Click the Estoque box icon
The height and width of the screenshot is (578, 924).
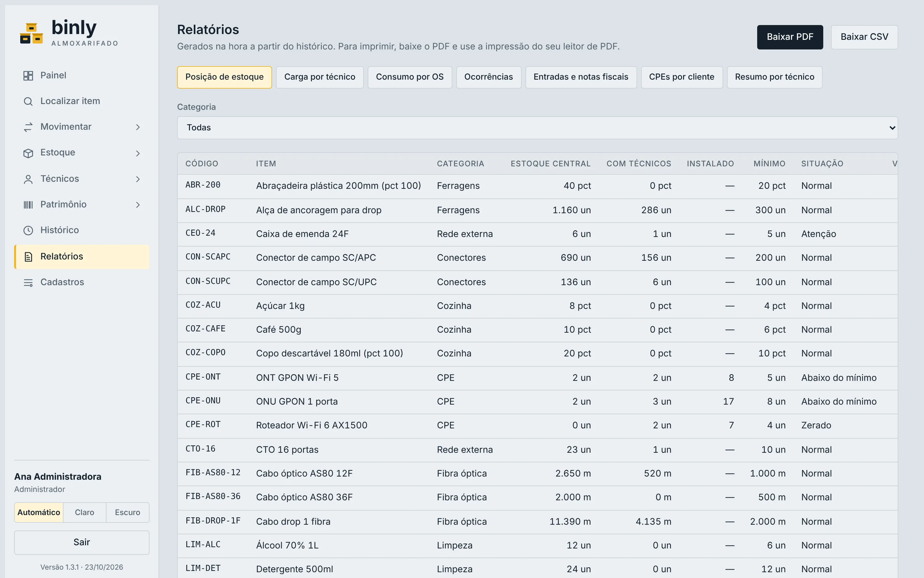[28, 153]
